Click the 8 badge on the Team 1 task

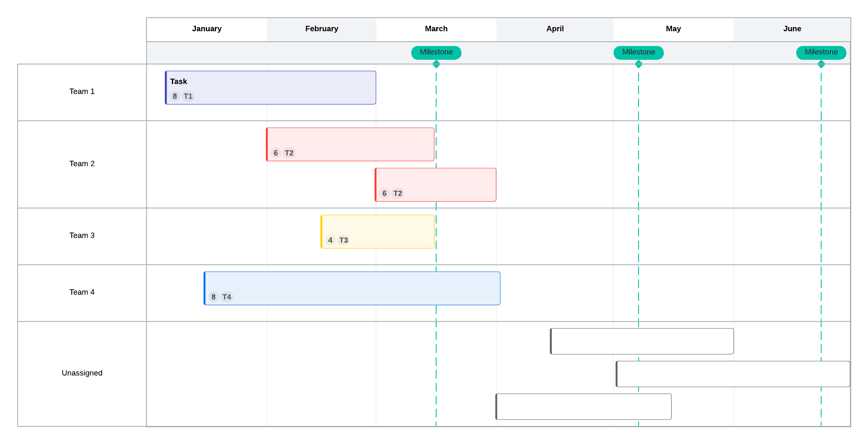[175, 96]
